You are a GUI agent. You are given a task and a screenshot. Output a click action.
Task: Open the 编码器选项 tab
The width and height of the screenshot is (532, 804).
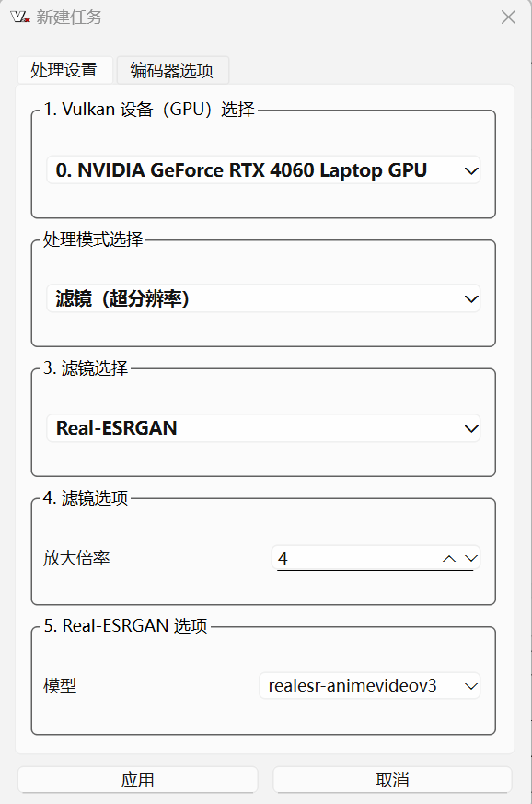pyautogui.click(x=172, y=70)
